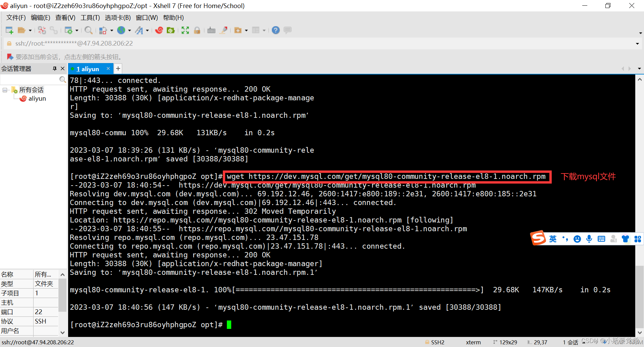Toggle the session manager pin icon
This screenshot has width=644, height=347.
54,68
